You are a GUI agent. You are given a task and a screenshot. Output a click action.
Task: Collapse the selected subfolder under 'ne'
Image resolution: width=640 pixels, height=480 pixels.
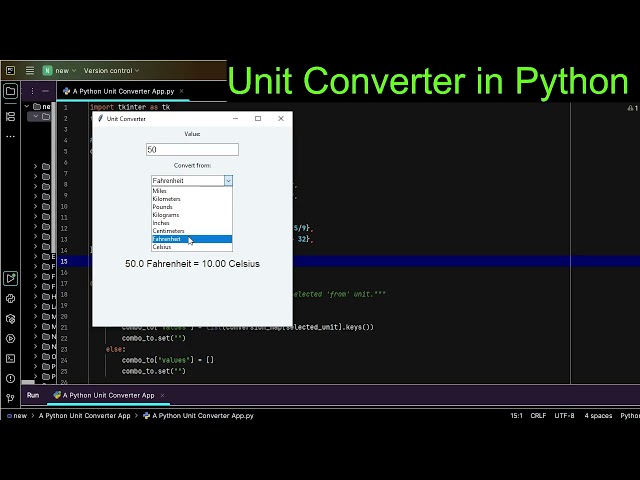click(x=36, y=117)
